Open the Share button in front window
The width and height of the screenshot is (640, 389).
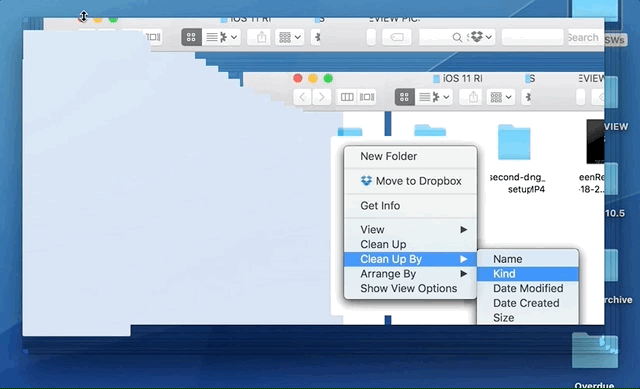pyautogui.click(x=473, y=97)
